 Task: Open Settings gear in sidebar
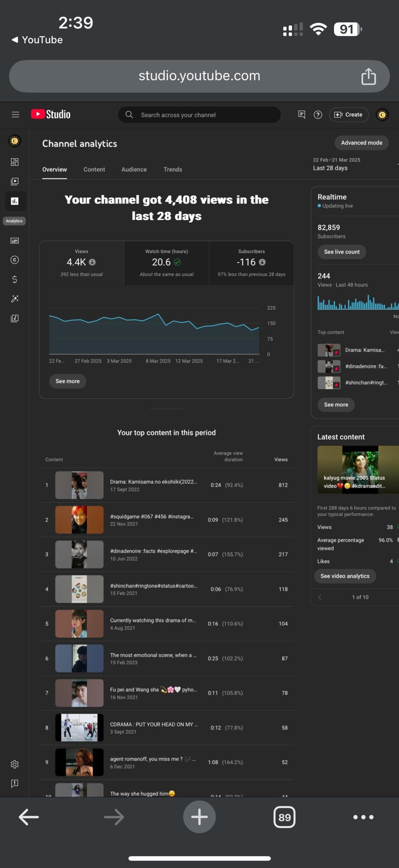[x=15, y=764]
